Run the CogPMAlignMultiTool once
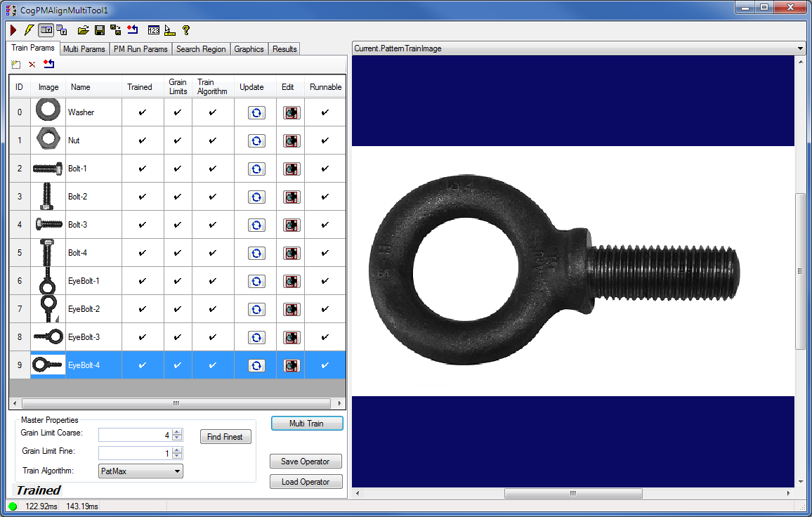The width and height of the screenshot is (812, 517). pyautogui.click(x=12, y=30)
